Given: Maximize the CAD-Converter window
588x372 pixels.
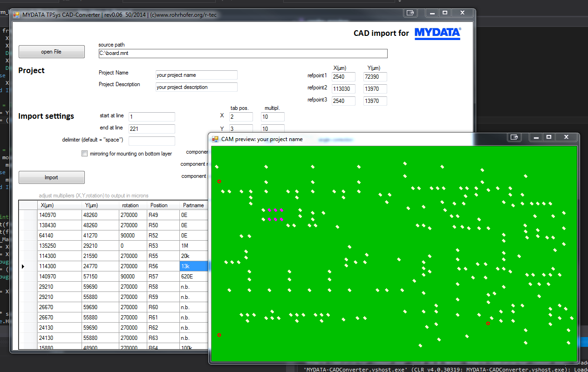Looking at the screenshot, I should click(445, 13).
